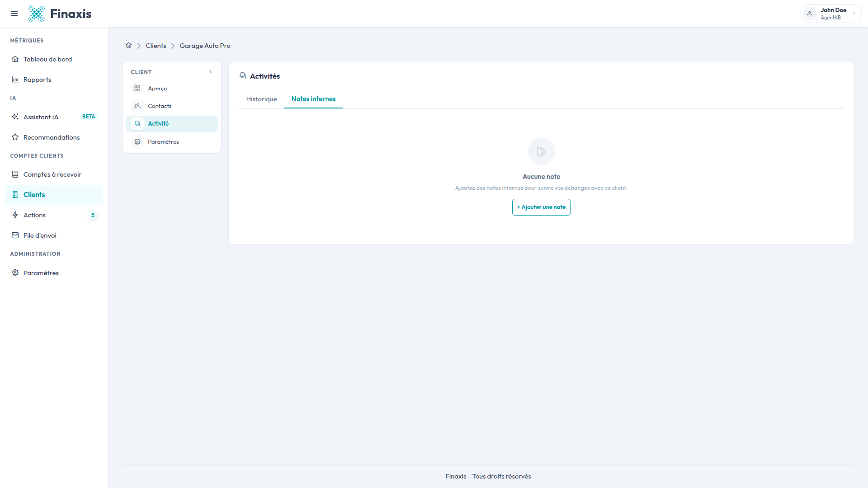Select Aperçu grid icon in client panel

click(137, 89)
